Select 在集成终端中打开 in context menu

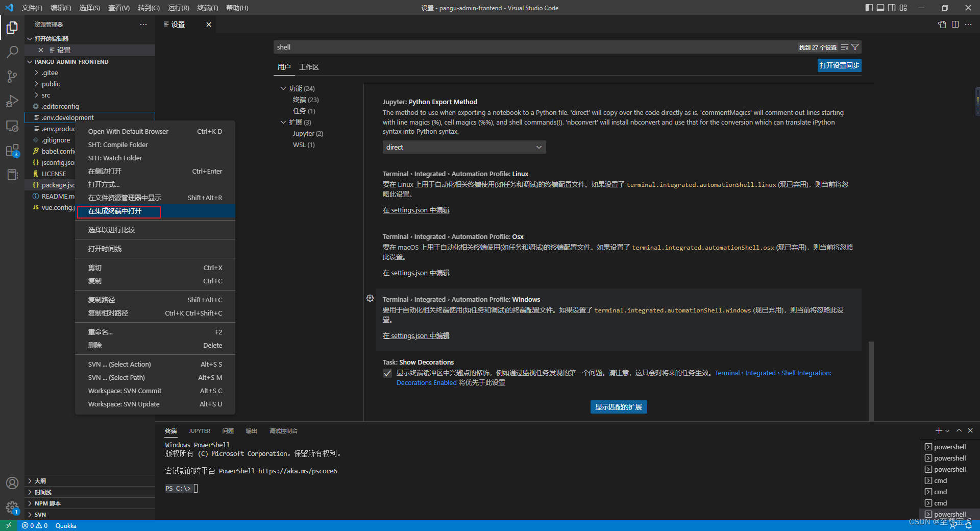pyautogui.click(x=155, y=211)
